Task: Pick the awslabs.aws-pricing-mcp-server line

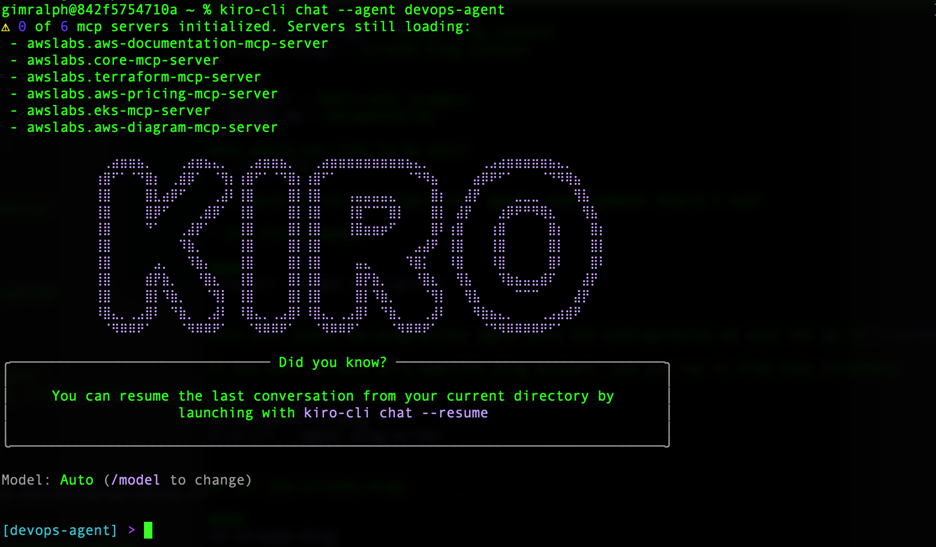Action: 152,94
